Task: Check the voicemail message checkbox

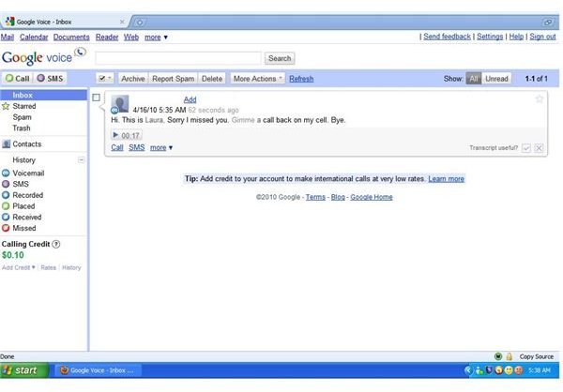Action: click(x=96, y=98)
